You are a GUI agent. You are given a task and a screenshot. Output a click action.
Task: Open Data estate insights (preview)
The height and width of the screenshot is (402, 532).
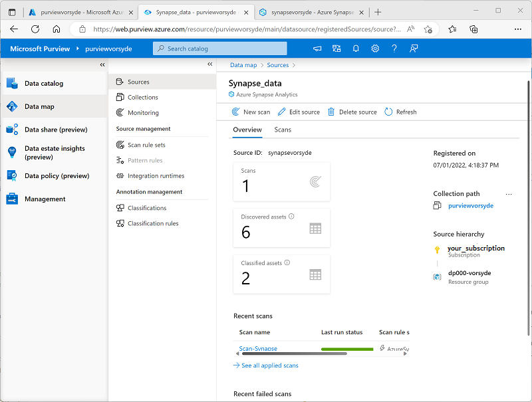(x=55, y=153)
